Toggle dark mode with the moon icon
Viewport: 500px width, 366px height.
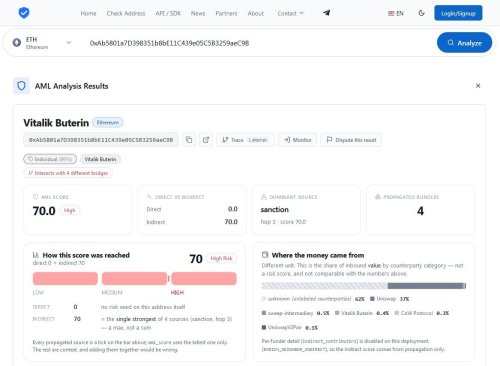click(421, 13)
